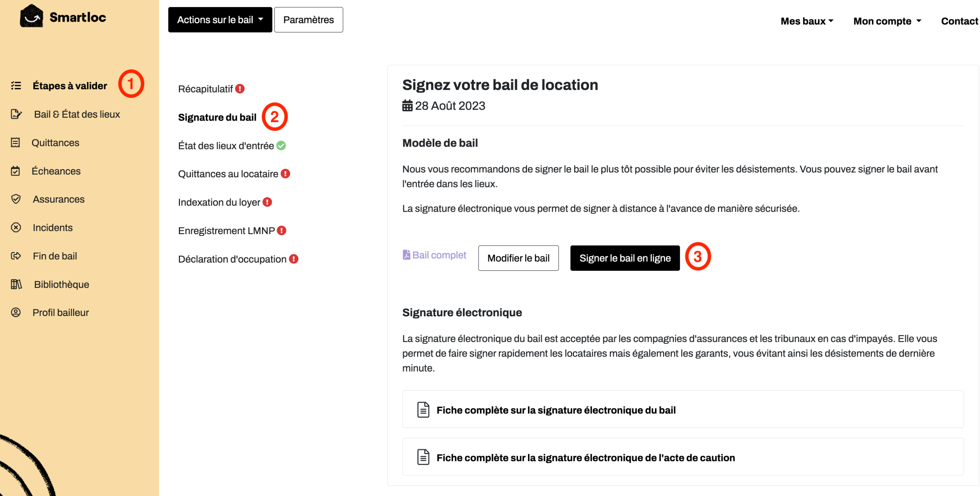Click the Étapes à valider checklist icon
The image size is (980, 496).
point(16,86)
